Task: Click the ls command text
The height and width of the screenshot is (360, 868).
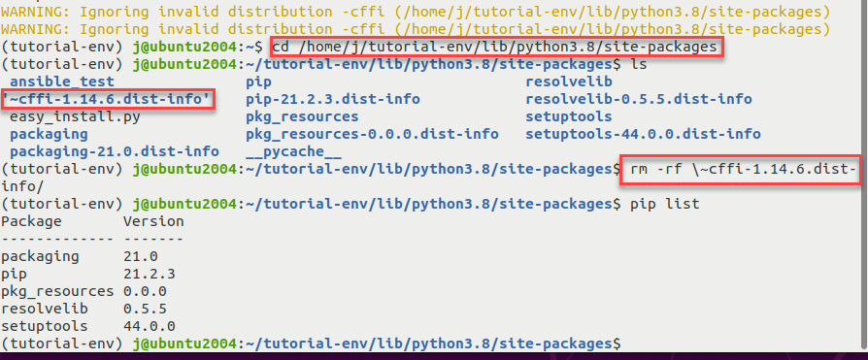Action: coord(638,64)
